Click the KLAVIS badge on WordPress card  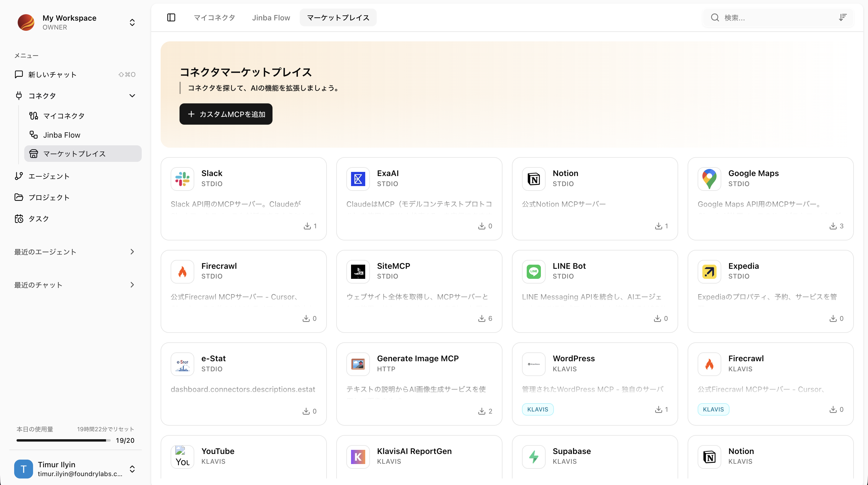(x=538, y=409)
